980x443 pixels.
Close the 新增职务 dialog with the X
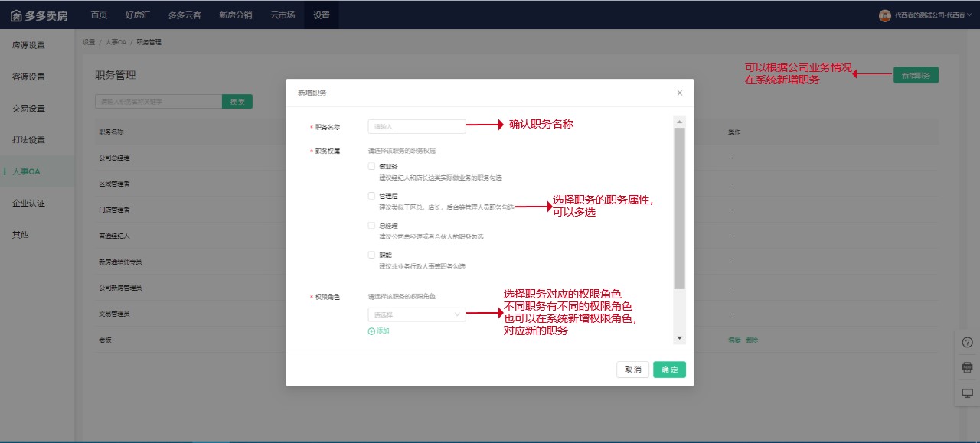coord(679,92)
